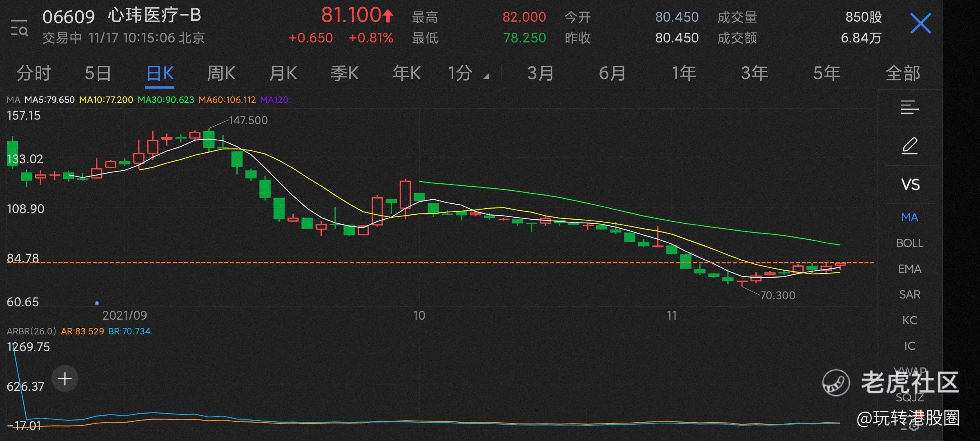Click the 老虎社区 logo icon
The image size is (980, 441).
836,383
